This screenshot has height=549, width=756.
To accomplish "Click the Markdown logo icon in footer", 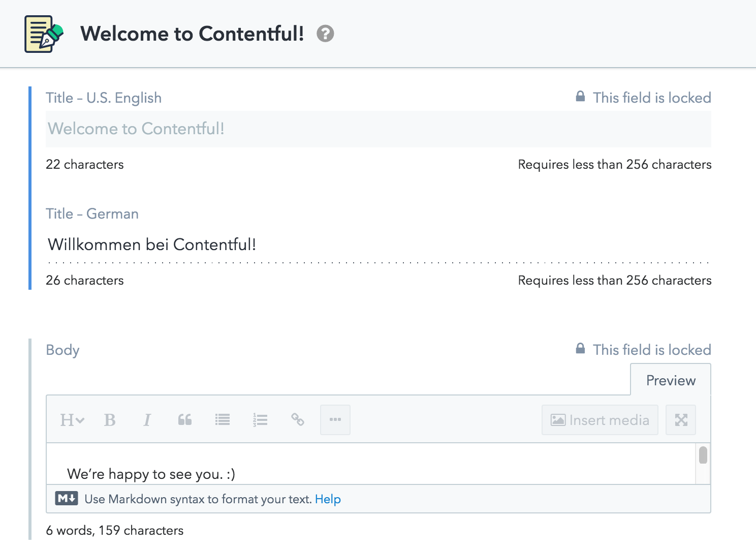I will pyautogui.click(x=67, y=498).
